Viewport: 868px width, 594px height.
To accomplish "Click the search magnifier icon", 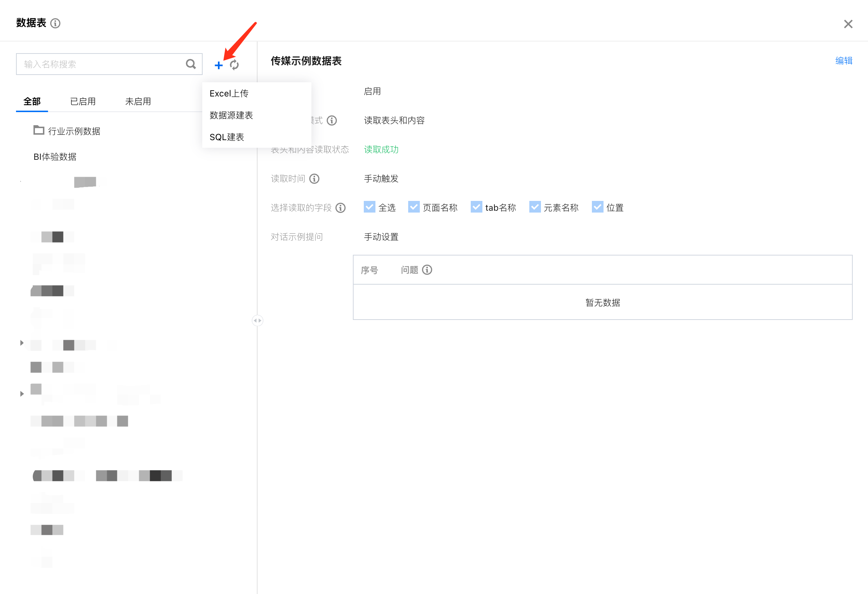I will (x=191, y=64).
